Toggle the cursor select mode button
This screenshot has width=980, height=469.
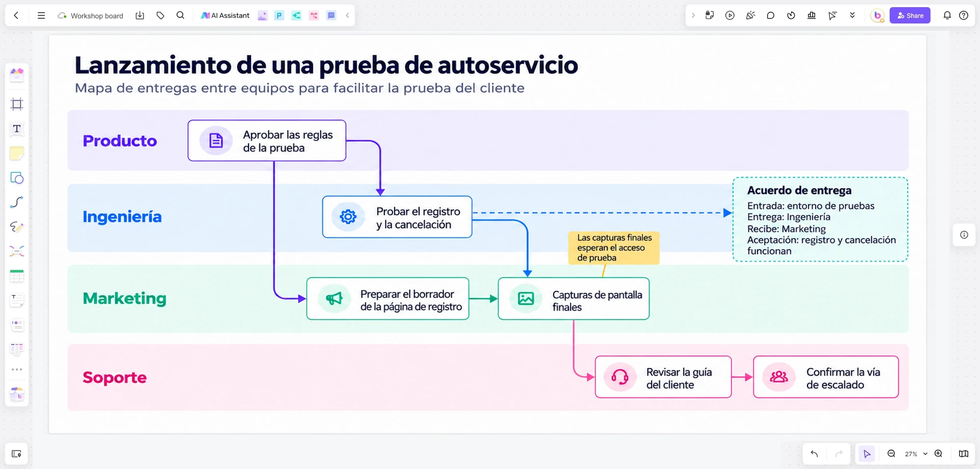[x=867, y=454]
